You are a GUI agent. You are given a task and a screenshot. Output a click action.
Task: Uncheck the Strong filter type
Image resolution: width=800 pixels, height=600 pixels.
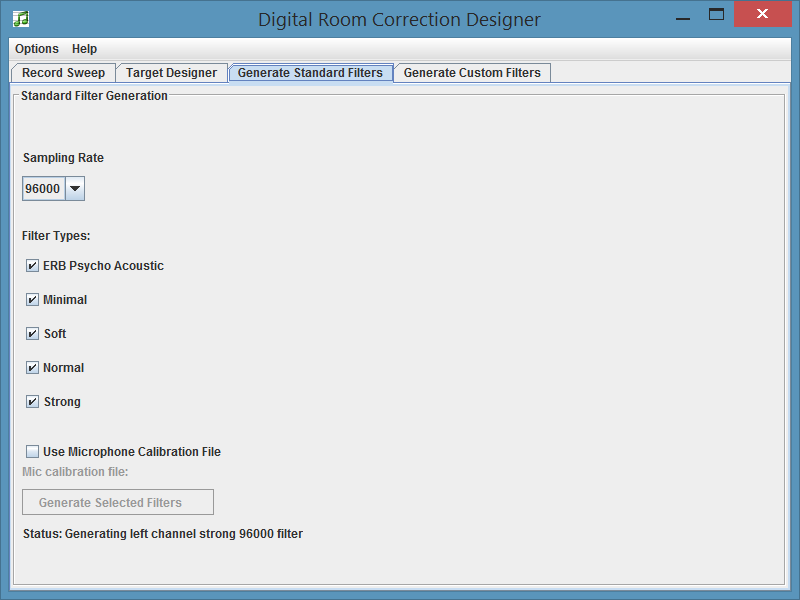33,401
